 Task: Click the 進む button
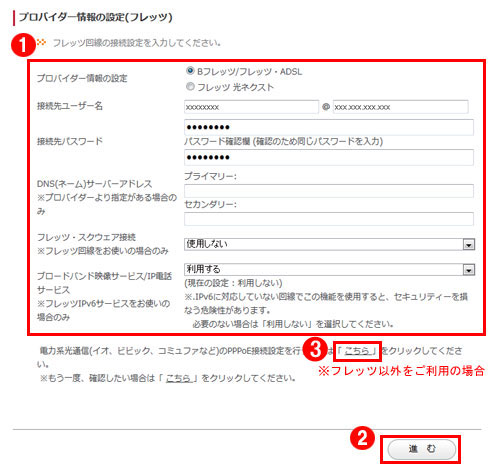click(x=422, y=449)
